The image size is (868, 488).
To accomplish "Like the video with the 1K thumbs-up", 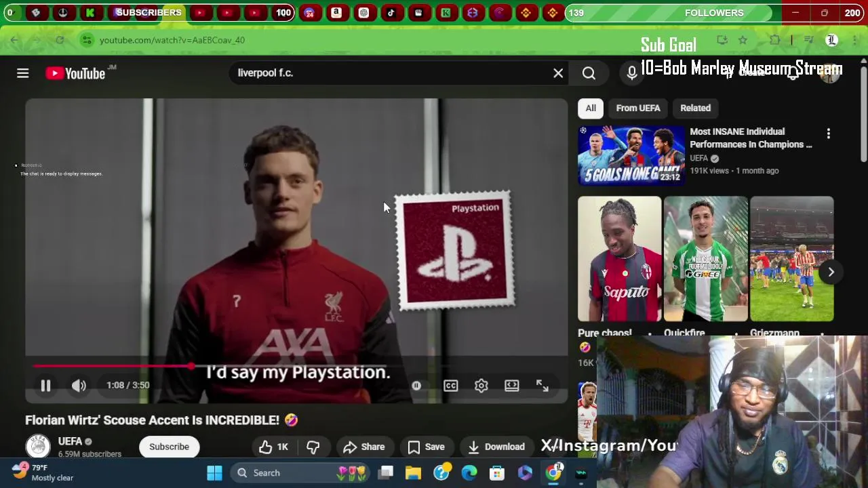I will point(274,447).
